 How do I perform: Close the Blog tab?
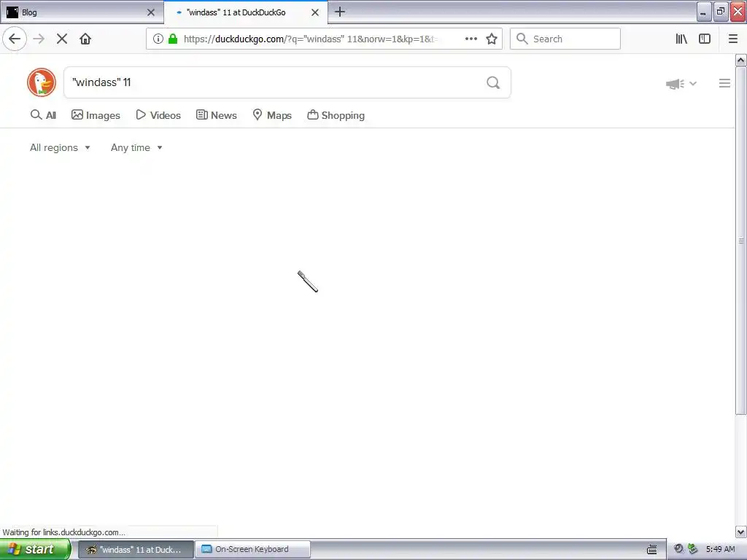[151, 12]
